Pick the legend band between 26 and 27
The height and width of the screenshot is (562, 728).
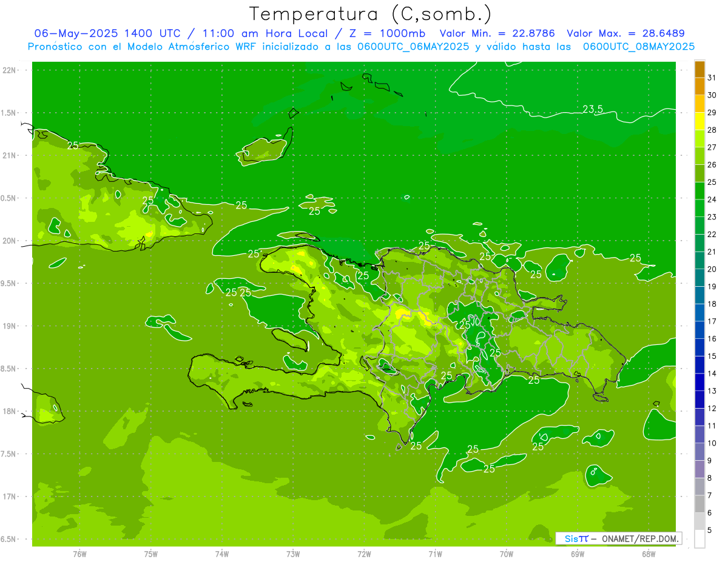[699, 156]
